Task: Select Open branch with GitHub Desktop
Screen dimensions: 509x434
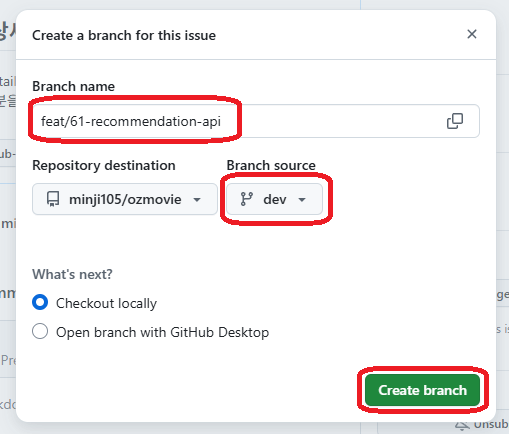Action: click(40, 332)
